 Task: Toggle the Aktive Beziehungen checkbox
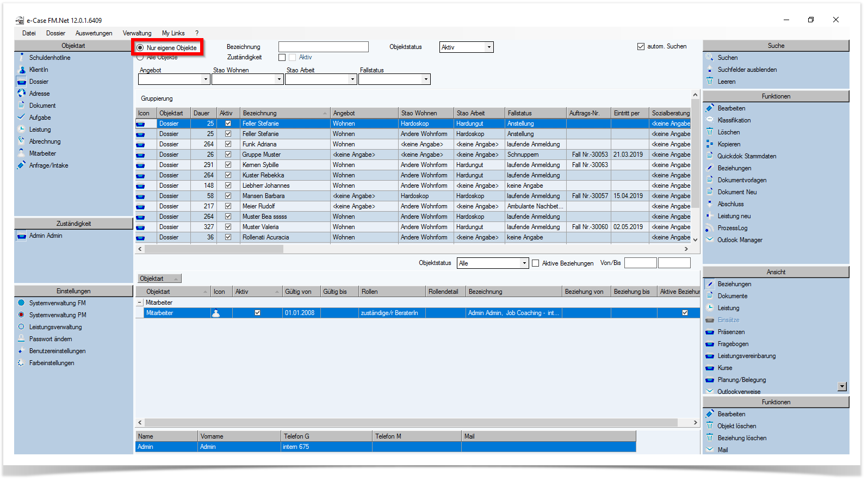[536, 263]
